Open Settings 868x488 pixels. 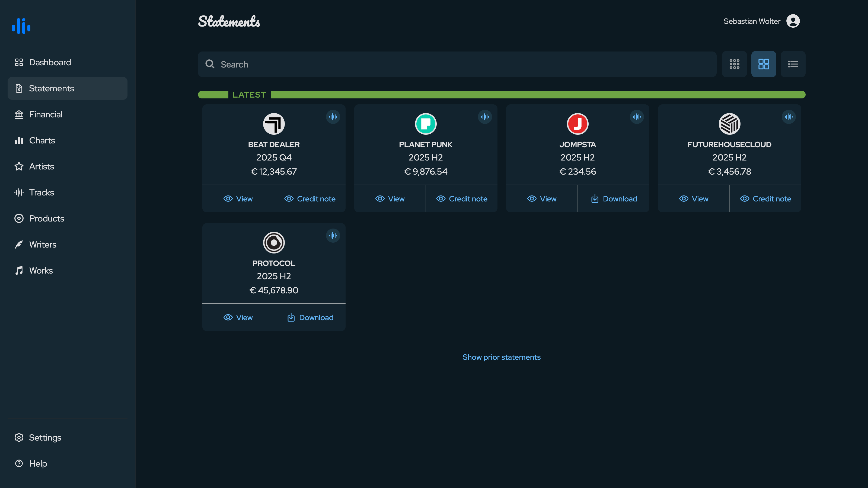point(67,438)
